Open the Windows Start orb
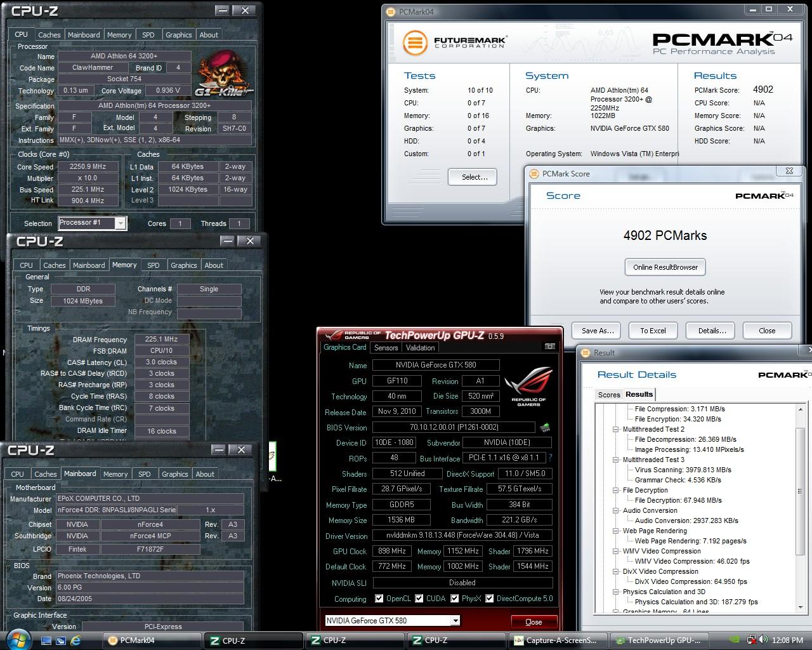 click(17, 640)
